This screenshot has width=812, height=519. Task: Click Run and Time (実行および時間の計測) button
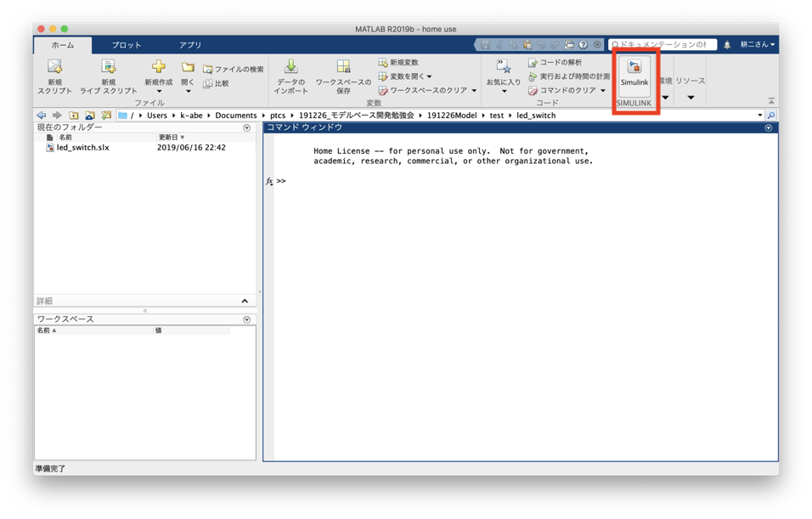tap(569, 76)
